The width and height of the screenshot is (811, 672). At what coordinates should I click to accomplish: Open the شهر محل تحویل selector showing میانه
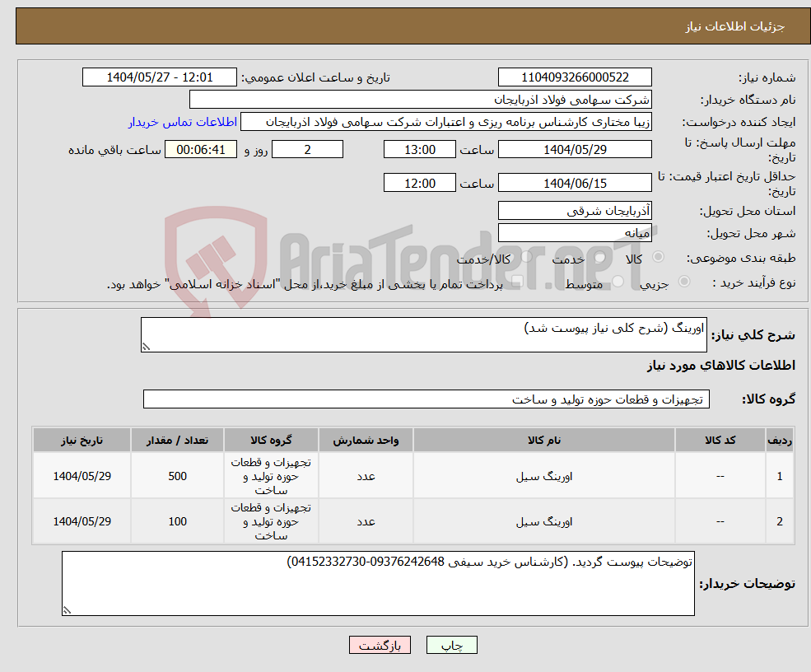[574, 232]
